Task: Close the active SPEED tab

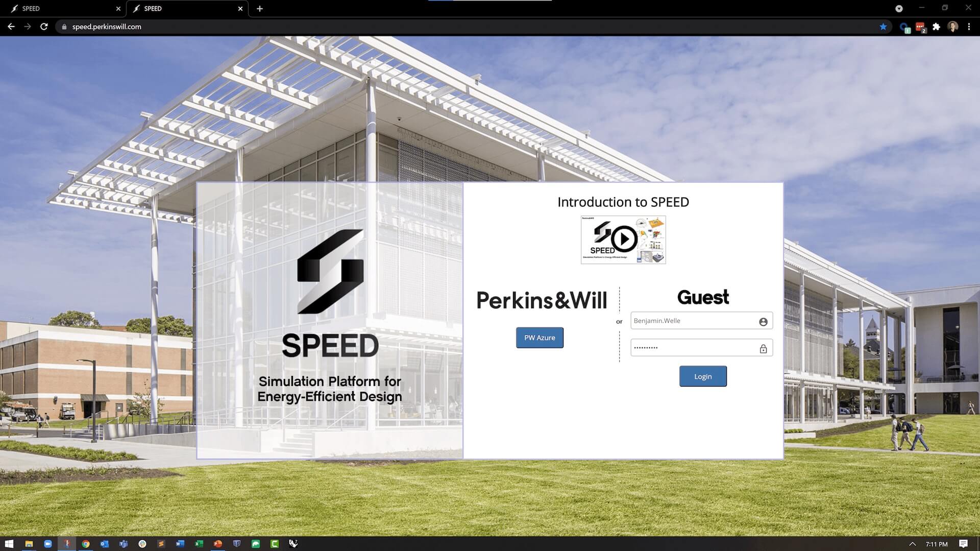Action: (x=240, y=9)
